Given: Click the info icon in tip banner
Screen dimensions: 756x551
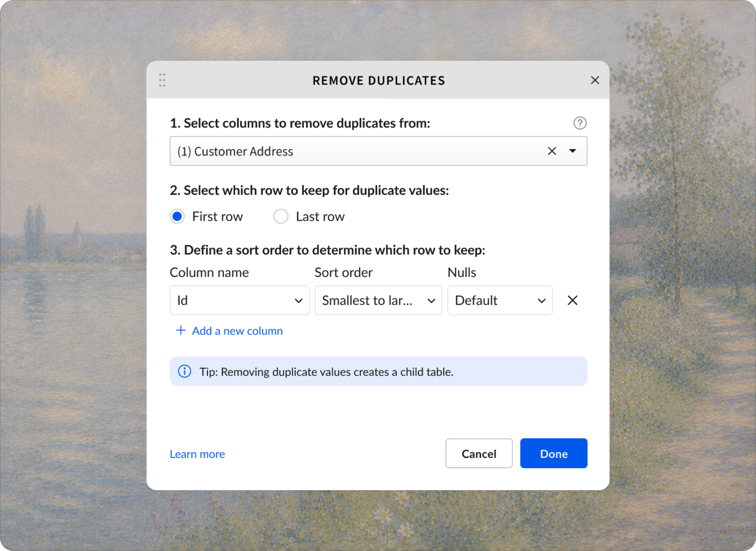Looking at the screenshot, I should pyautogui.click(x=184, y=371).
